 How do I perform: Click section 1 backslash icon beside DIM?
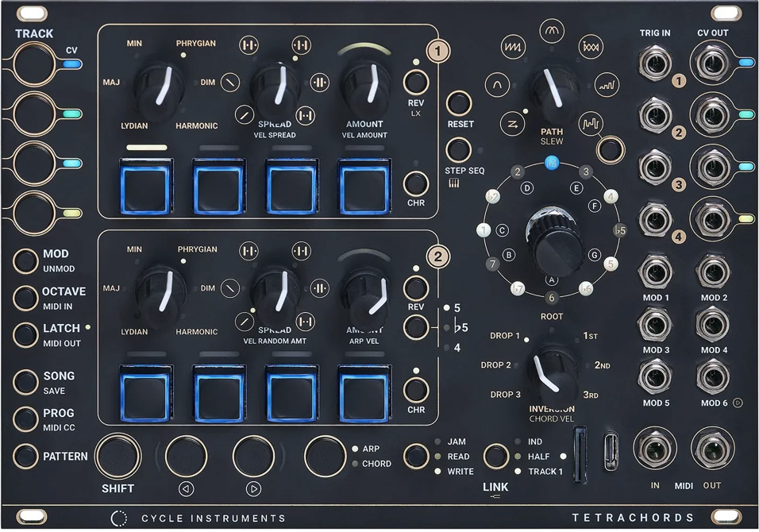click(x=230, y=83)
